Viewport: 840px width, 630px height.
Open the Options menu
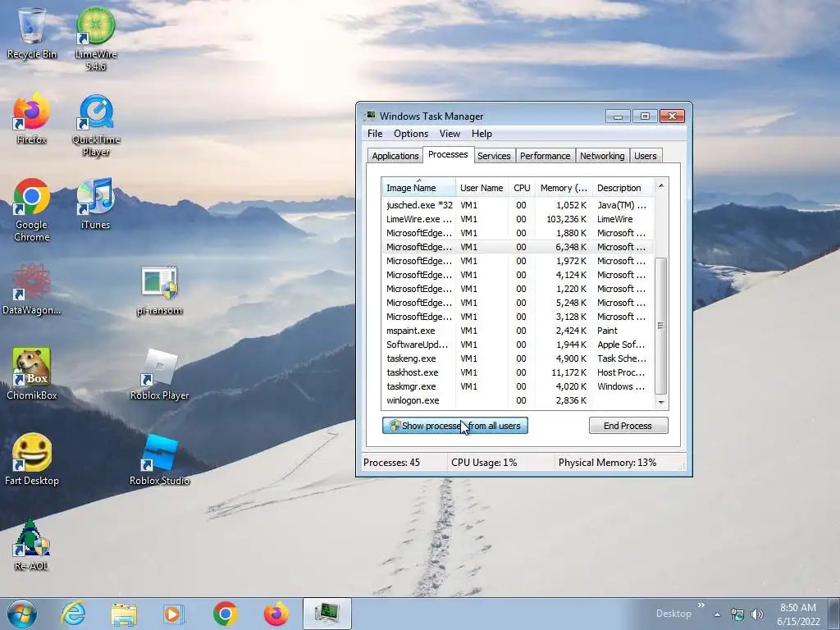(411, 134)
